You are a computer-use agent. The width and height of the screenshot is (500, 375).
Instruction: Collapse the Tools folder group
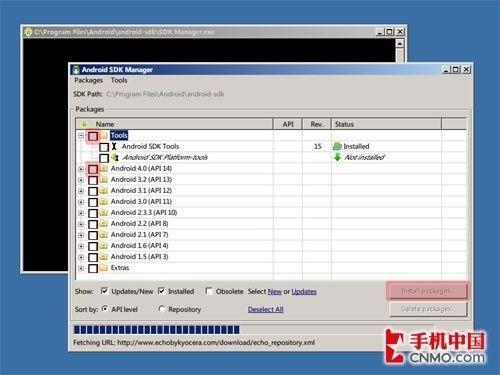pos(81,136)
